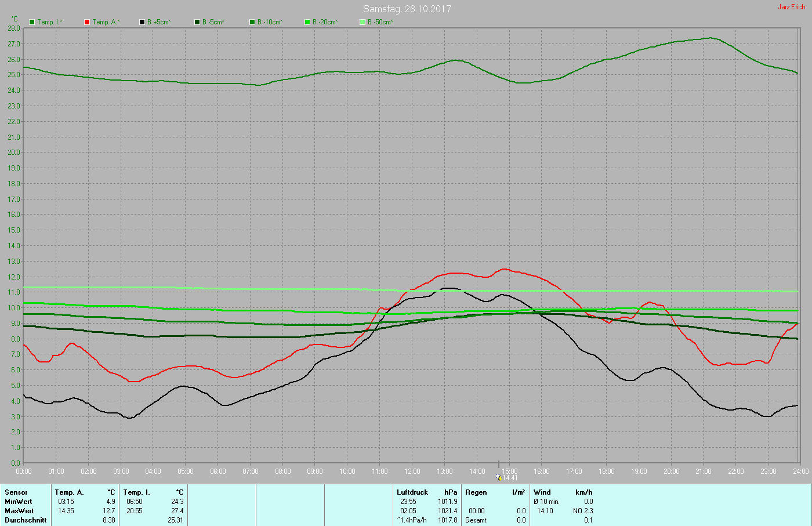
Task: Select the B -50cm legend label
Action: [380, 22]
